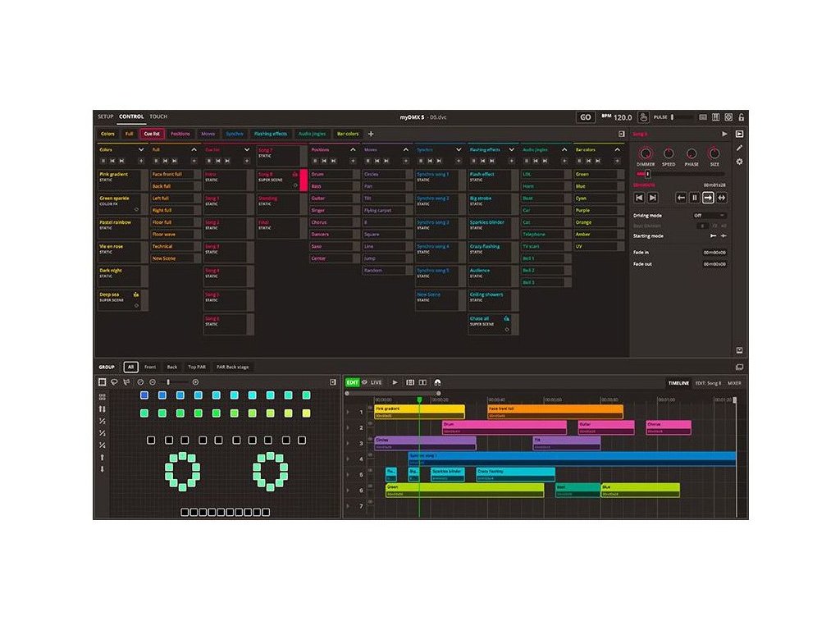Open the Driving mode dropdown
The image size is (840, 630).
pyautogui.click(x=710, y=215)
